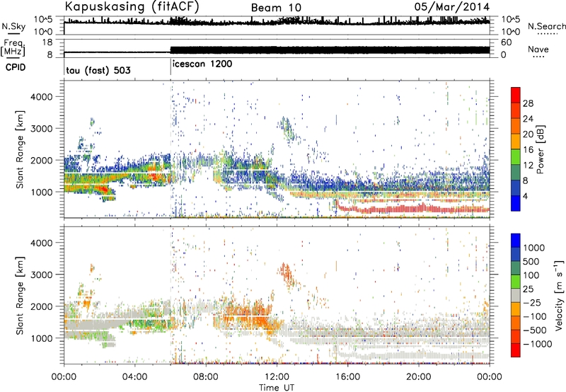566x392 pixels.
Task: Click the Velocity [m s-1] colorbar label
Action: point(559,295)
